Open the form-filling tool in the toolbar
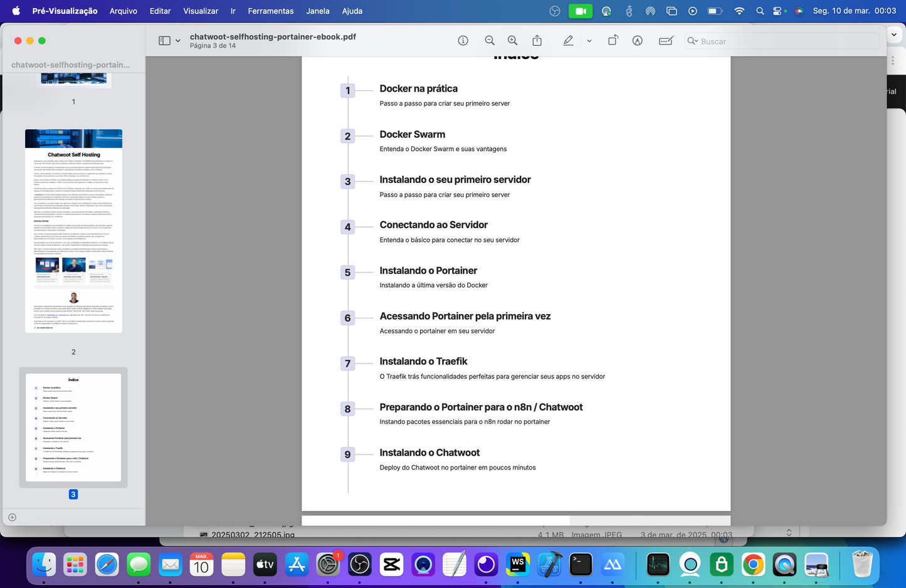This screenshot has height=588, width=906. (x=665, y=40)
